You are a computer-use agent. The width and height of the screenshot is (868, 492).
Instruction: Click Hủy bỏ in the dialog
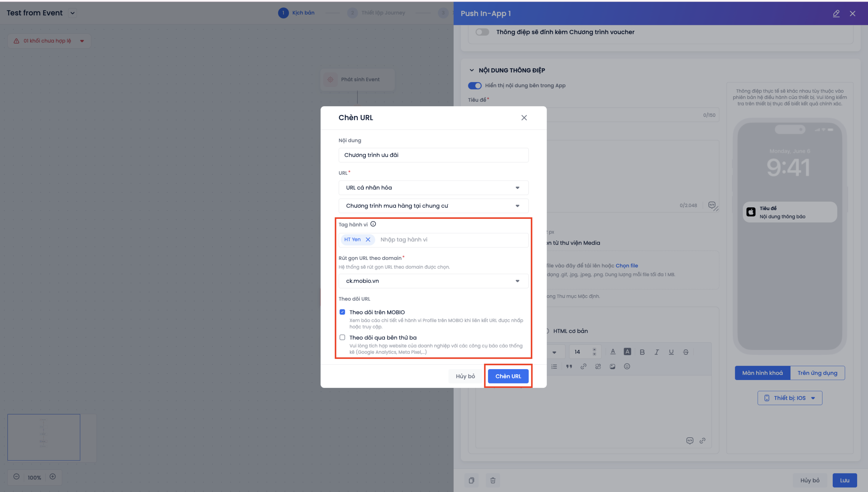465,376
